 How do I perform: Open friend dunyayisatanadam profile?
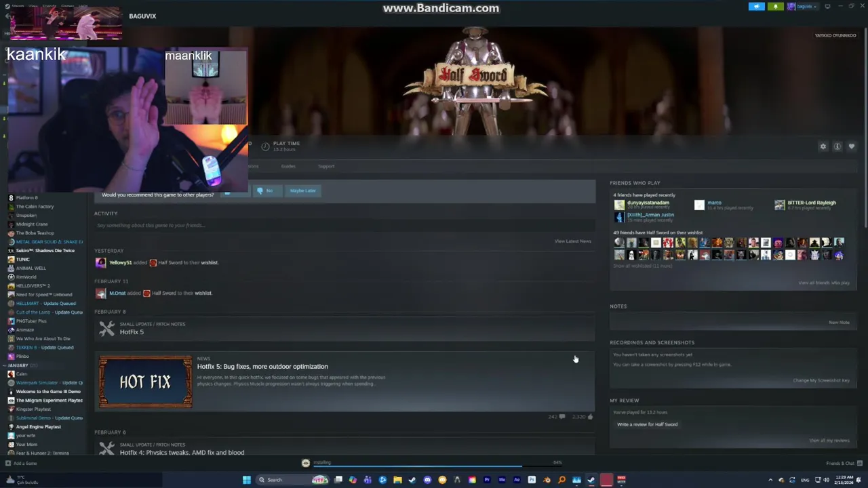pos(648,203)
